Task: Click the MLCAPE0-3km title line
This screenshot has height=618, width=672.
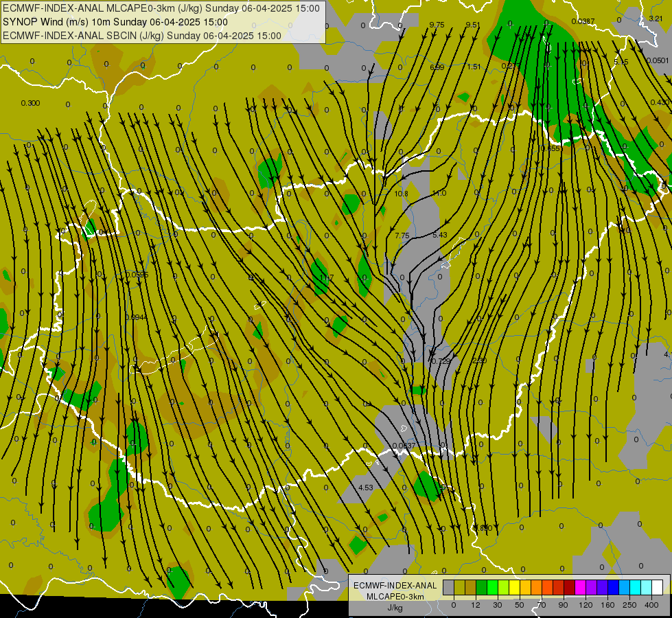Action: point(161,8)
